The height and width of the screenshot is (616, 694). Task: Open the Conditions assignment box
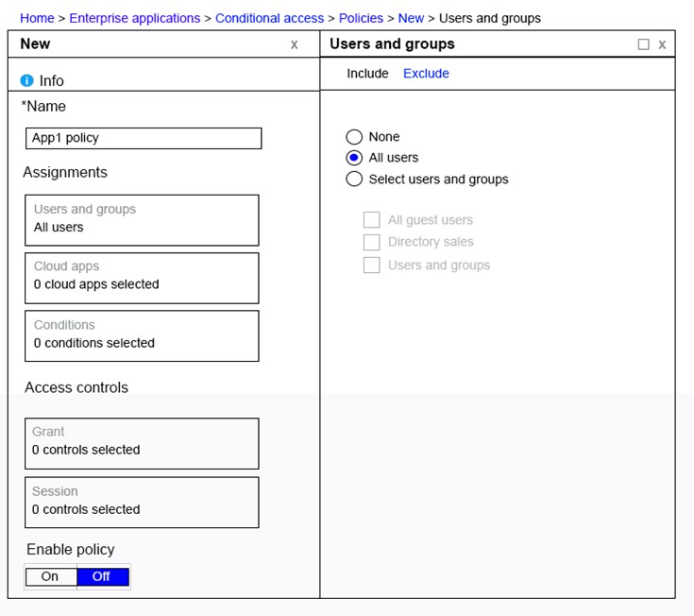click(142, 336)
